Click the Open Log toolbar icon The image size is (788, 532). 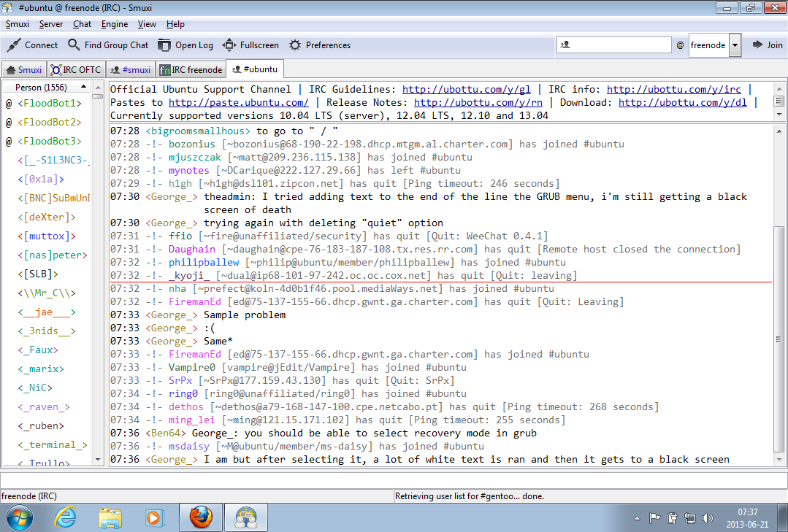pos(165,45)
